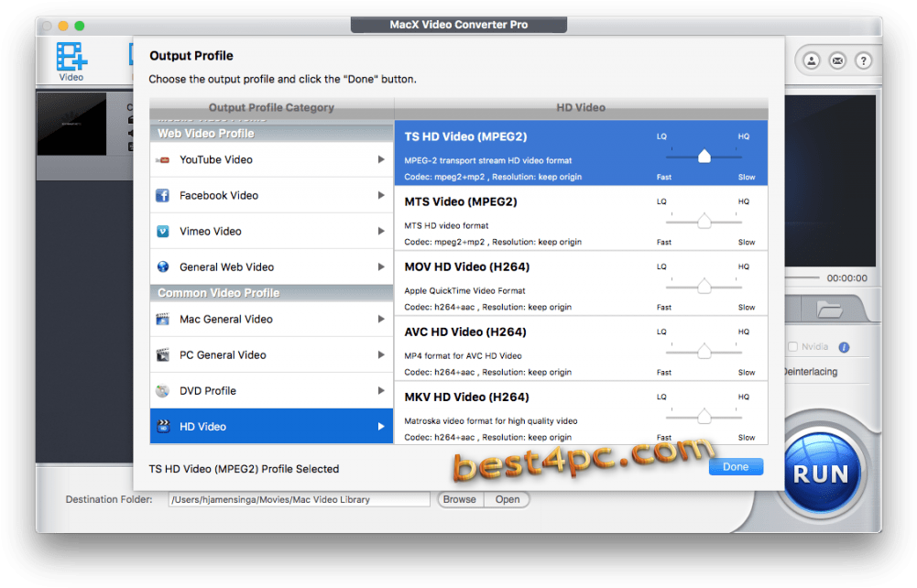Adjust MOV HD Video quality slider
This screenshot has height=588, width=917.
click(x=704, y=287)
